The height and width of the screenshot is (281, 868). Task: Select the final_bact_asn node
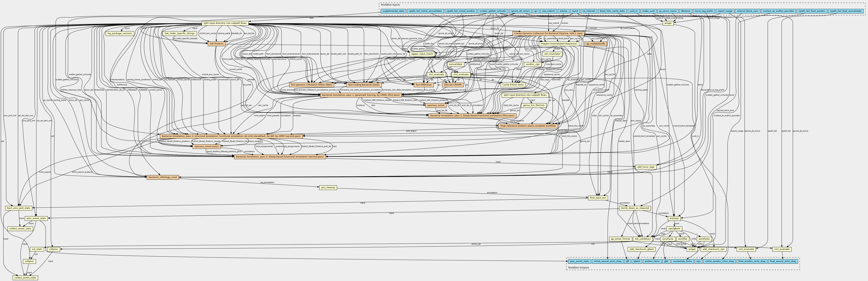coord(598,198)
